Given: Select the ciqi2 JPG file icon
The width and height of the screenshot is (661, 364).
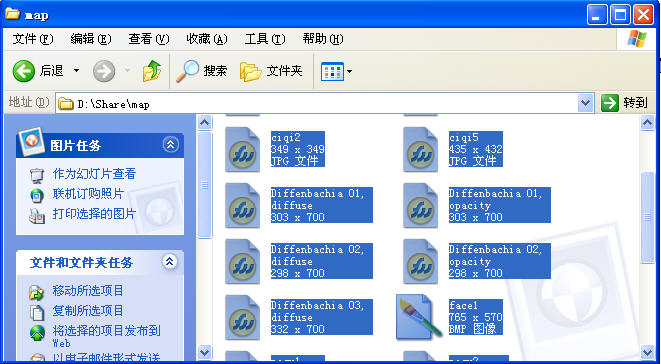Looking at the screenshot, I should point(242,150).
